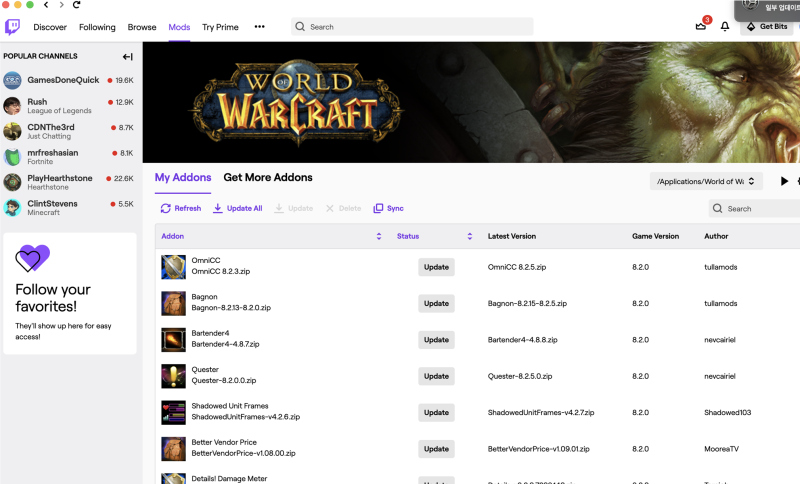Click the Refresh addons button
This screenshot has height=484, width=800.
click(x=181, y=208)
